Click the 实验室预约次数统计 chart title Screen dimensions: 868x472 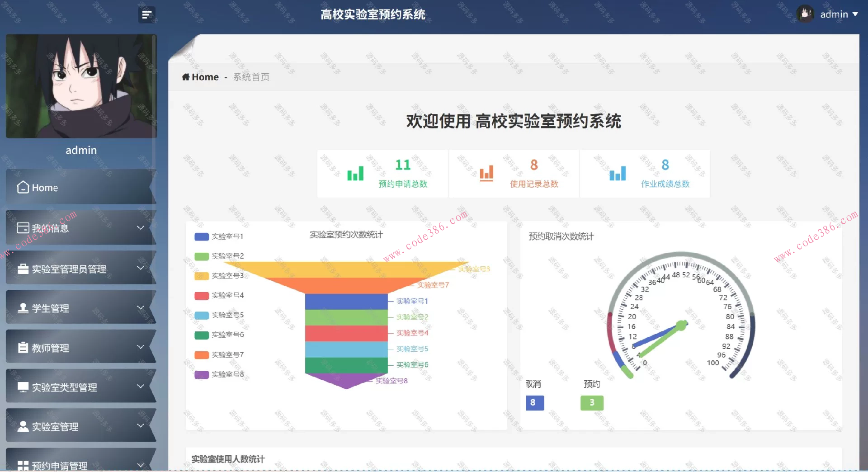346,235
